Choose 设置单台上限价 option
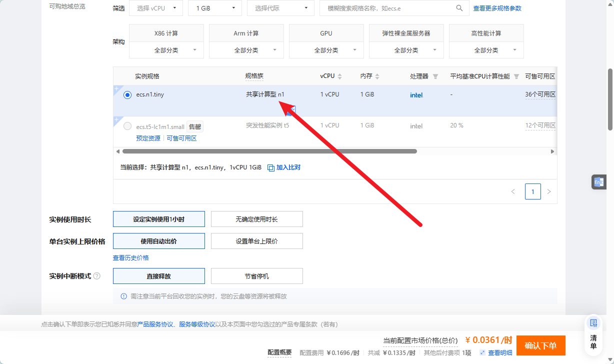614x364 pixels. point(257,241)
